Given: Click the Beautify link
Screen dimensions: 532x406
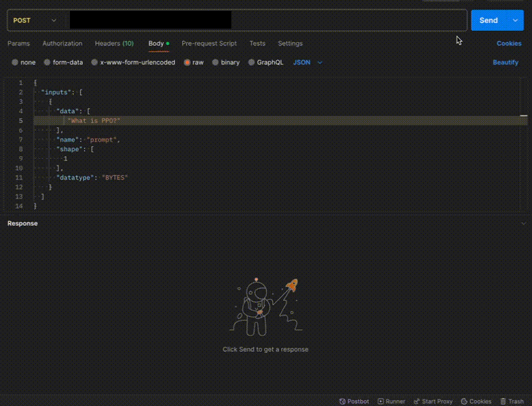Looking at the screenshot, I should [x=505, y=62].
